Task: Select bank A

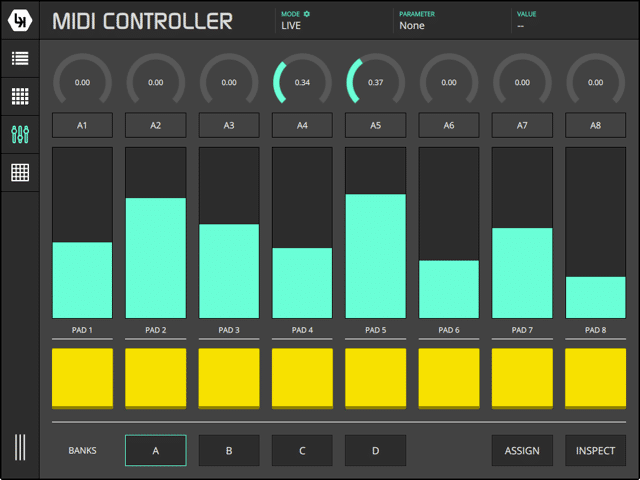Action: point(156,451)
